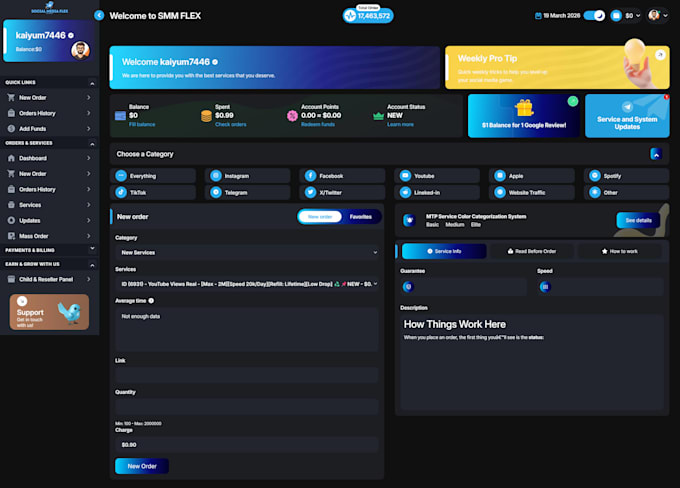Click the total orders pulse icon

[350, 16]
